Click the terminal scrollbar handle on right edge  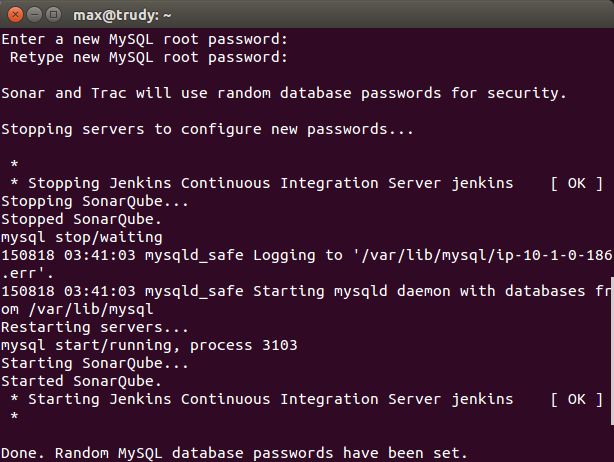click(x=612, y=350)
